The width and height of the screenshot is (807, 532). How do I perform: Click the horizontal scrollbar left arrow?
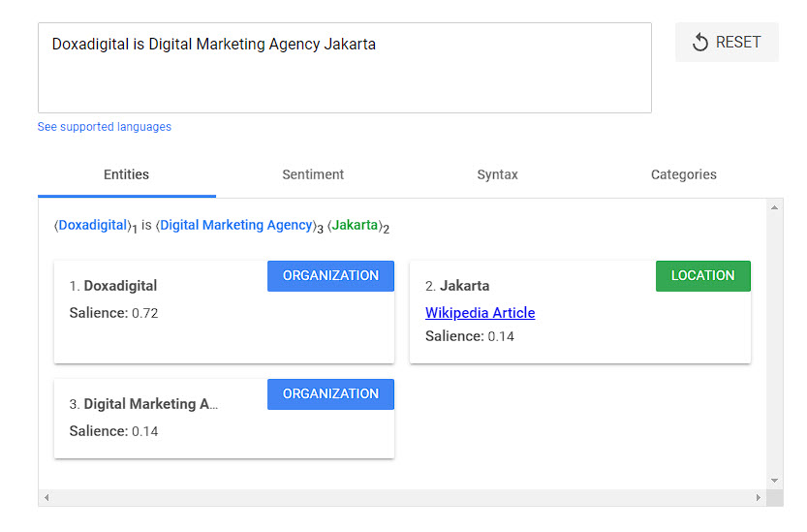47,497
